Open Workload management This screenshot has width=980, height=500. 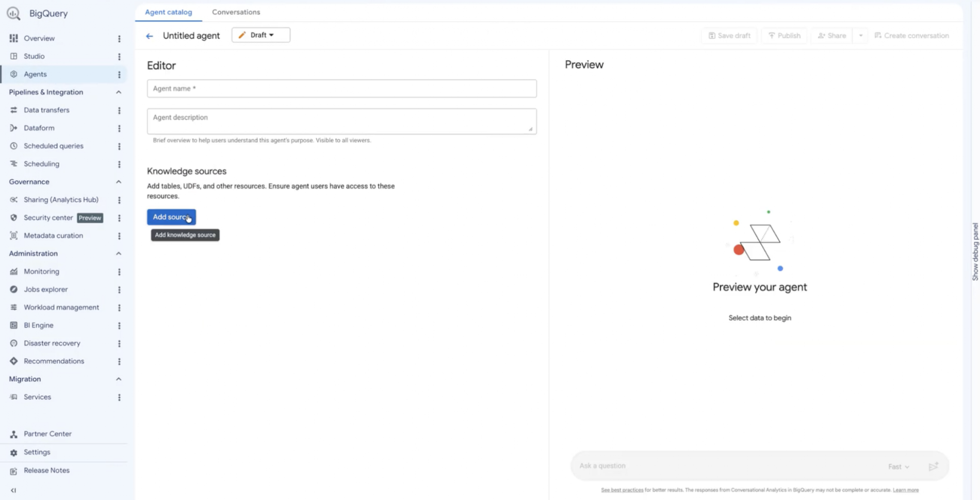point(61,307)
